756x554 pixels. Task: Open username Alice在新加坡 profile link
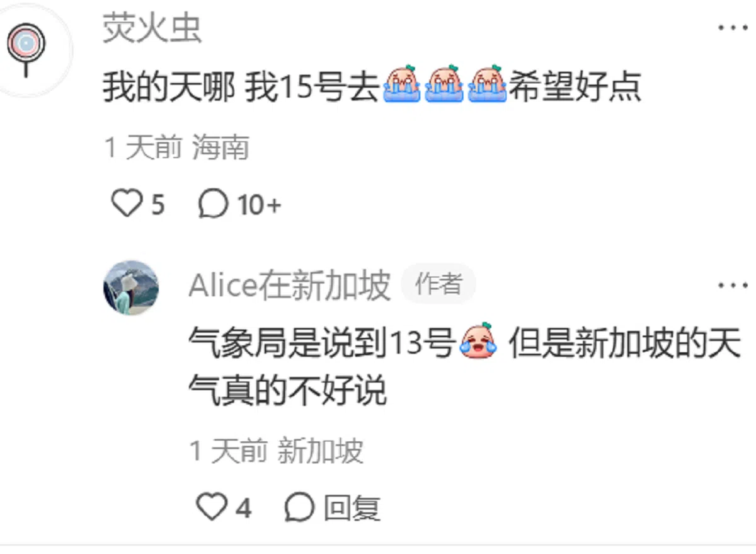tap(290, 286)
